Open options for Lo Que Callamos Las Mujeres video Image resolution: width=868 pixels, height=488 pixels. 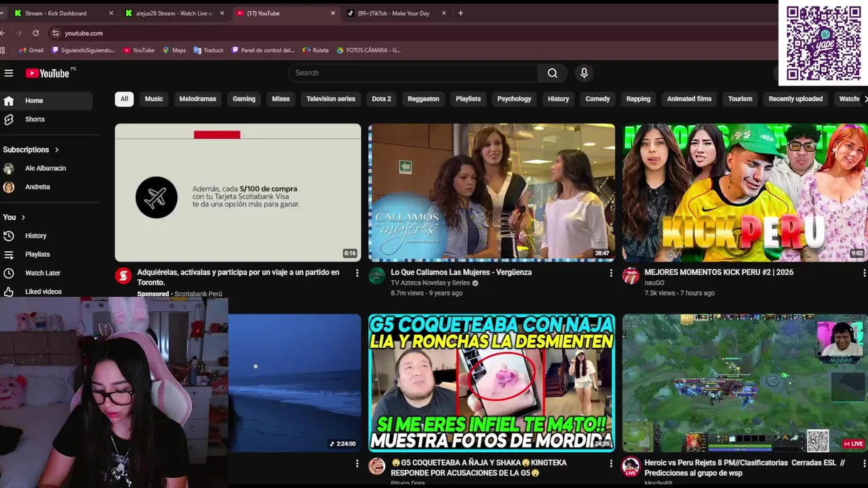coord(611,273)
